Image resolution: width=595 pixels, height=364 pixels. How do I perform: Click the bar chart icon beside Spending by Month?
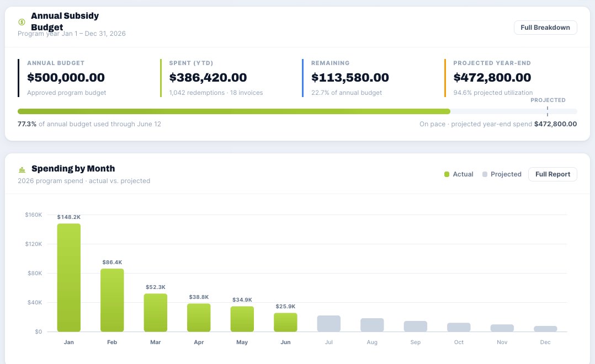pyautogui.click(x=22, y=169)
